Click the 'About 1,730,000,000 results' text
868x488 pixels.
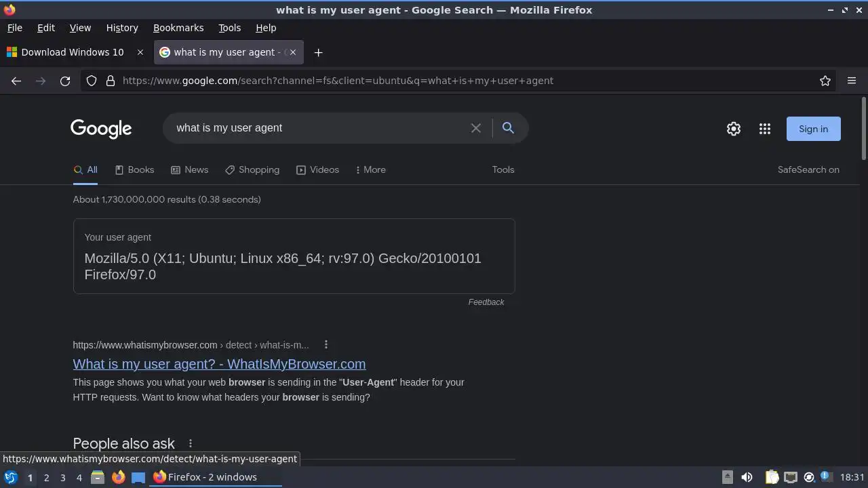tap(167, 199)
